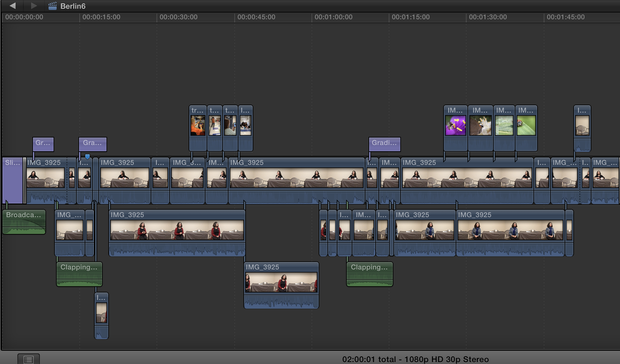
Task: Click the 00:01:30:00 ruler timecode
Action: [488, 17]
